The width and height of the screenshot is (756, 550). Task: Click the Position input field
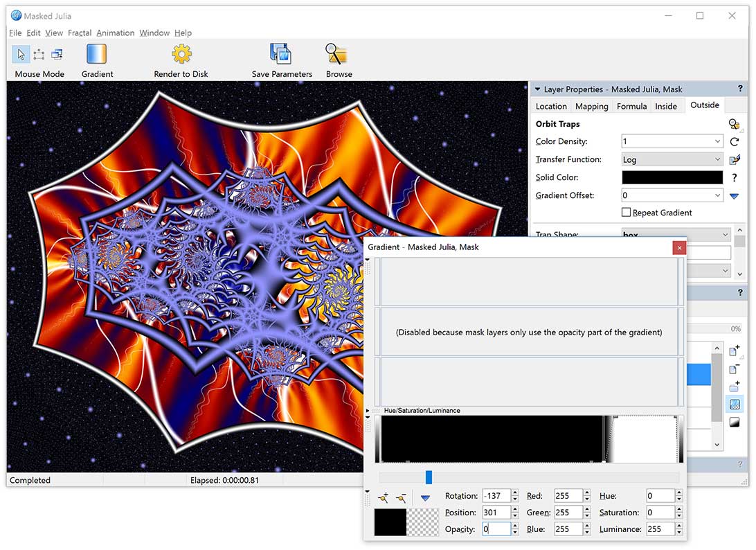click(496, 513)
